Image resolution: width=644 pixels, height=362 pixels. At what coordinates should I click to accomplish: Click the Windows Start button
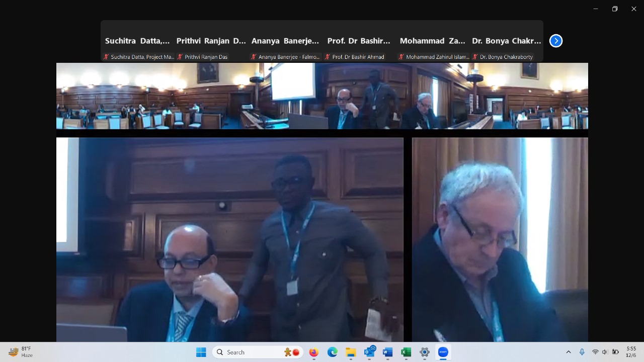[x=201, y=352]
